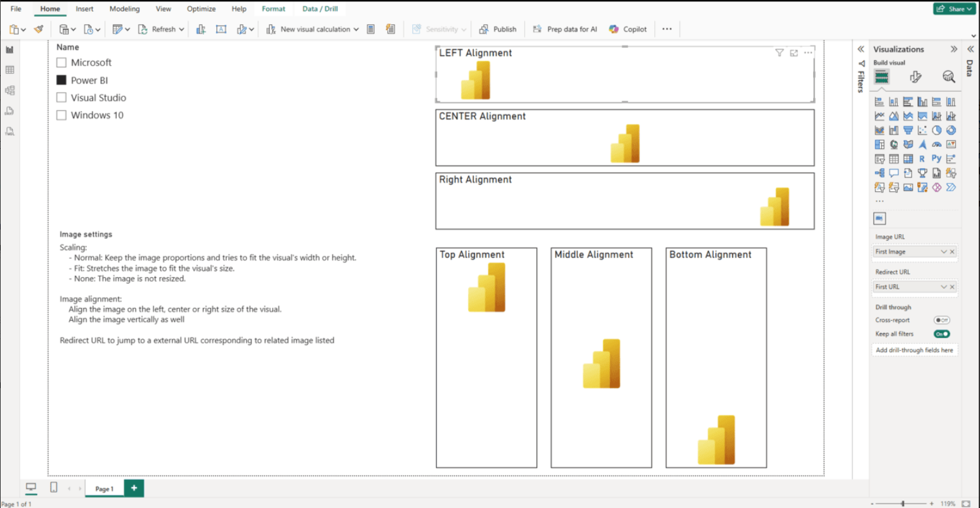This screenshot has height=508, width=980.
Task: Turn off Keep all filters toggle
Action: tap(942, 334)
